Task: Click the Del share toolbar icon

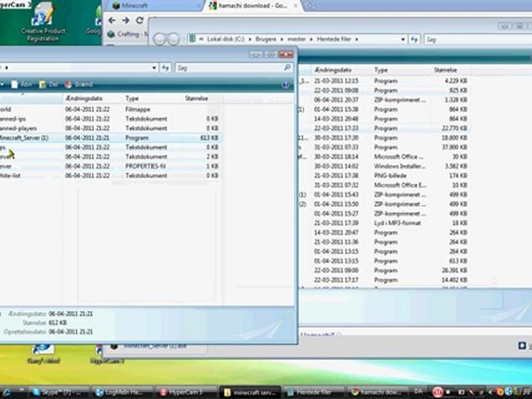Action: [x=43, y=84]
